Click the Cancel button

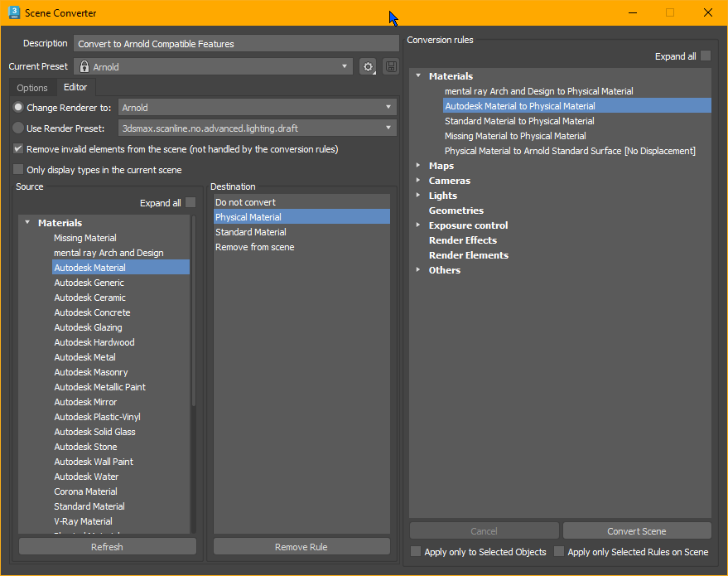pyautogui.click(x=484, y=531)
